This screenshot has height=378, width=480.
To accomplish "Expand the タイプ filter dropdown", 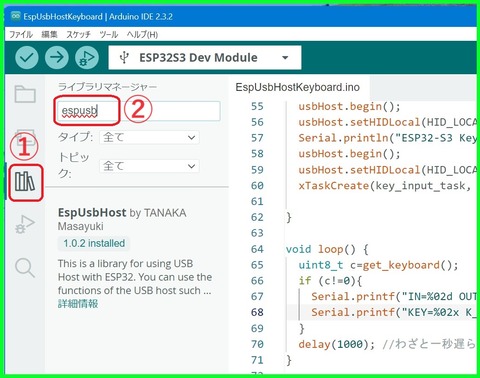I will (x=149, y=137).
